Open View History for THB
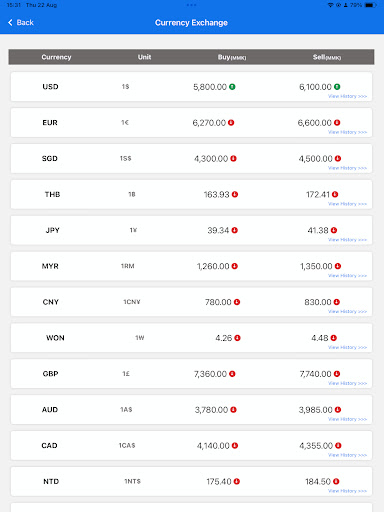This screenshot has width=384, height=512. click(347, 204)
